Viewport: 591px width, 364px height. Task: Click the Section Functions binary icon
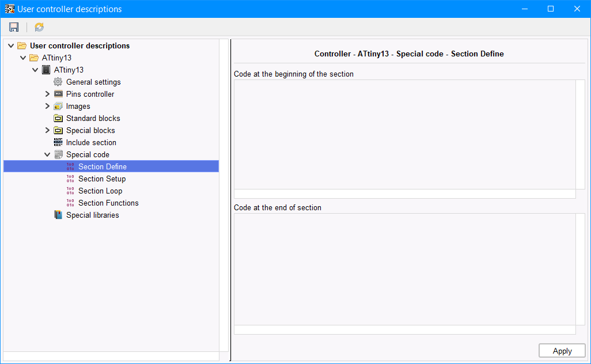(x=70, y=203)
